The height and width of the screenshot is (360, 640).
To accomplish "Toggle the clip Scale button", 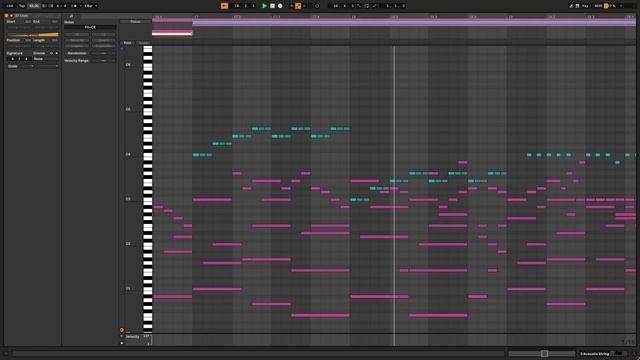I will (x=13, y=66).
